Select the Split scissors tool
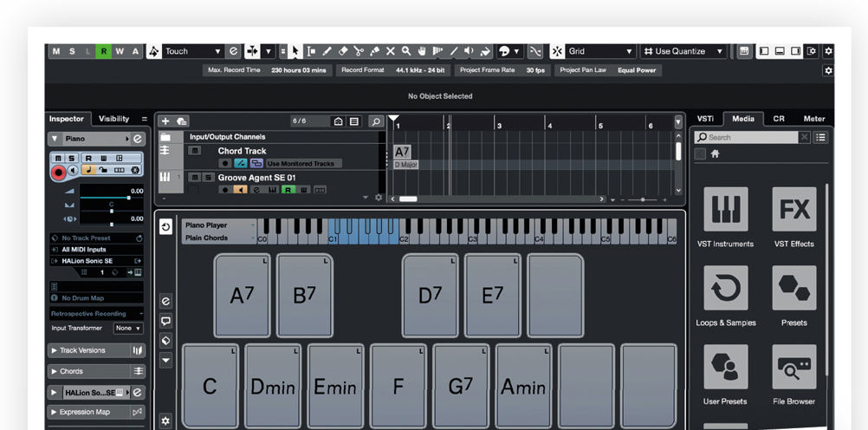Viewport: 868px width, 430px height. (x=359, y=51)
